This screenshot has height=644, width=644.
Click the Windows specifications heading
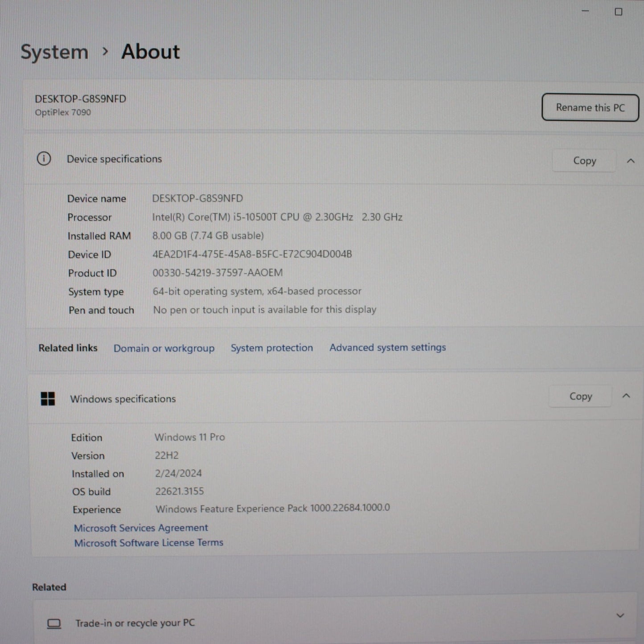click(x=123, y=399)
